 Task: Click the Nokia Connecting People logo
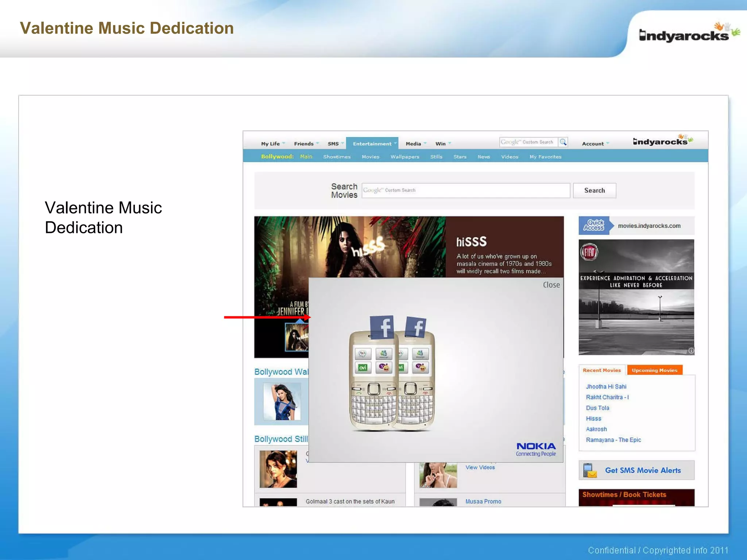(x=536, y=449)
